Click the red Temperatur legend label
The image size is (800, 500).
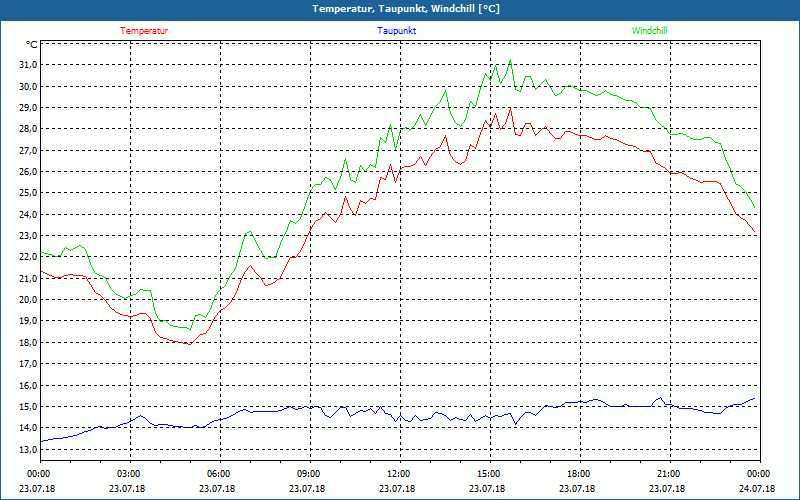tap(144, 31)
